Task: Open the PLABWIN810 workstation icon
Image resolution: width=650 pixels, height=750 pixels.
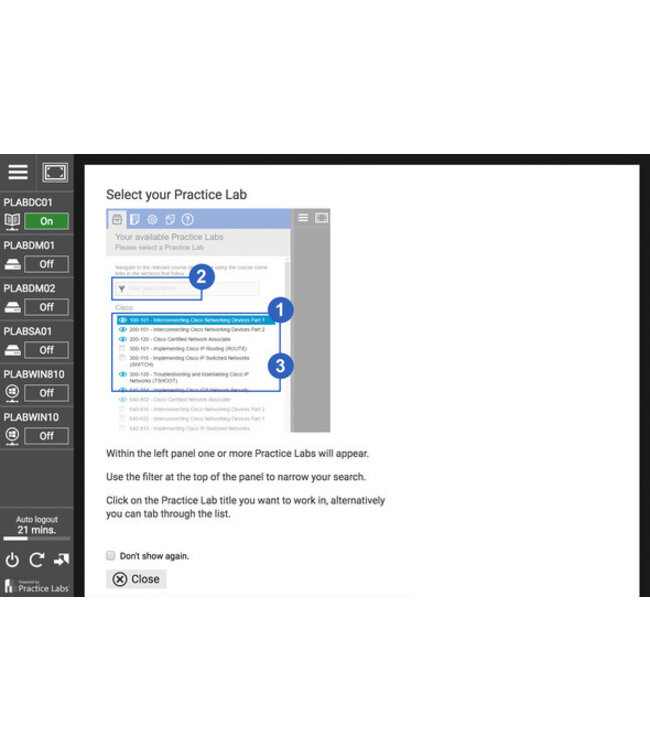Action: [13, 393]
